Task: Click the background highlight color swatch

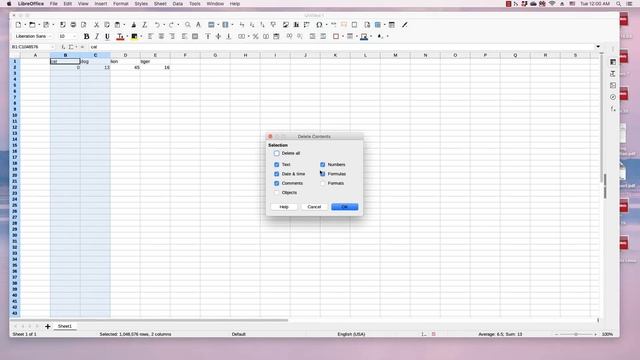Action: [134, 36]
